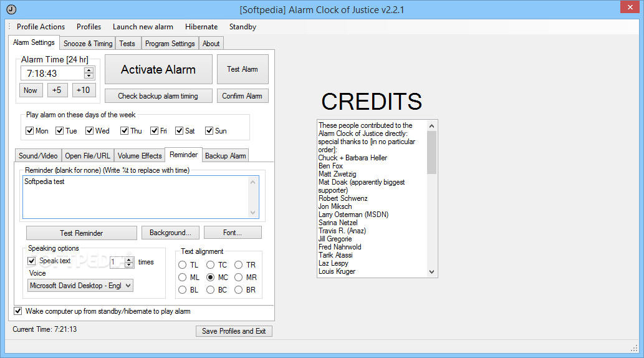This screenshot has height=358, width=644.
Task: Click the toolbar grip handle beside Profile Actions
Action: (x=9, y=27)
